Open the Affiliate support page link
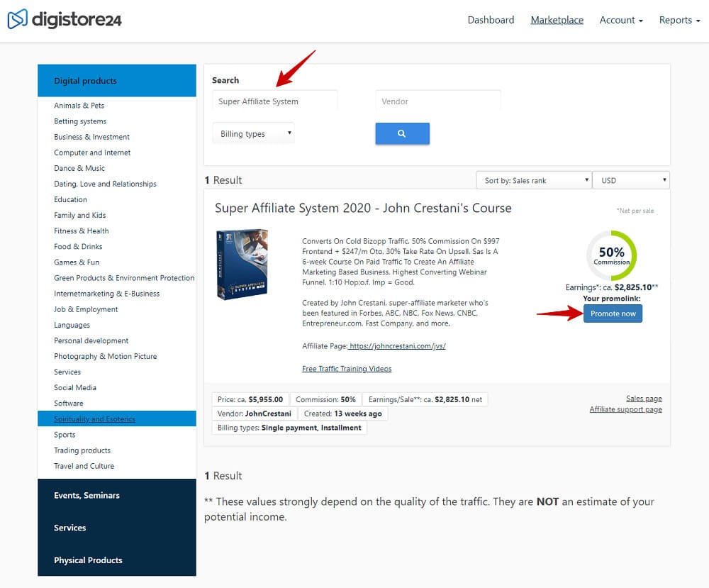The height and width of the screenshot is (588, 709). click(x=625, y=409)
